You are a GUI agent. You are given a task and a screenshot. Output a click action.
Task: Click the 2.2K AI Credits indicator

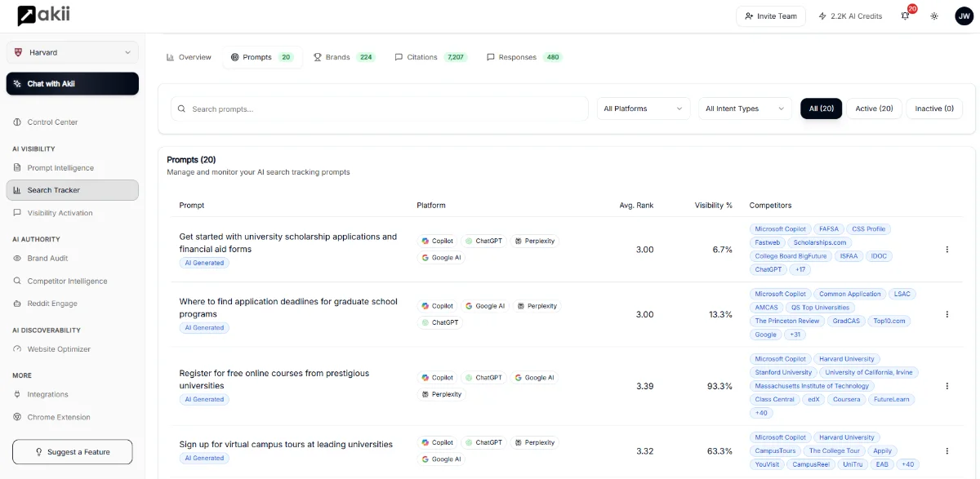coord(850,16)
